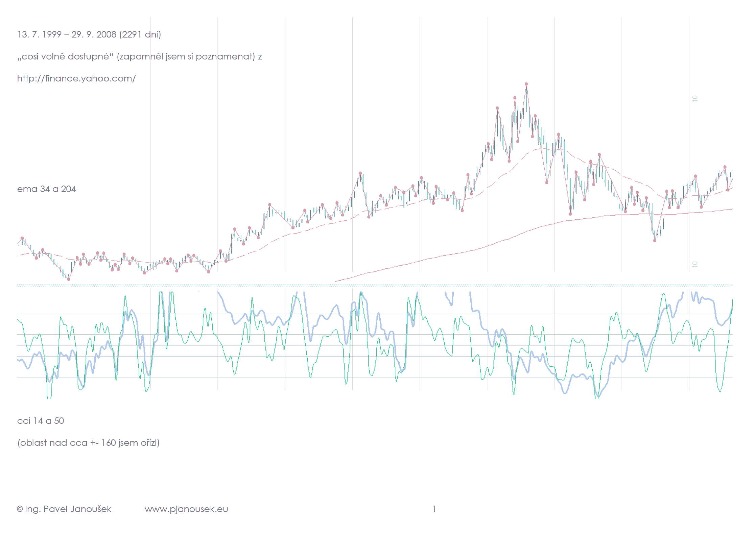
Task: Click the www.pjanousek.eu website link
Action: 186,509
